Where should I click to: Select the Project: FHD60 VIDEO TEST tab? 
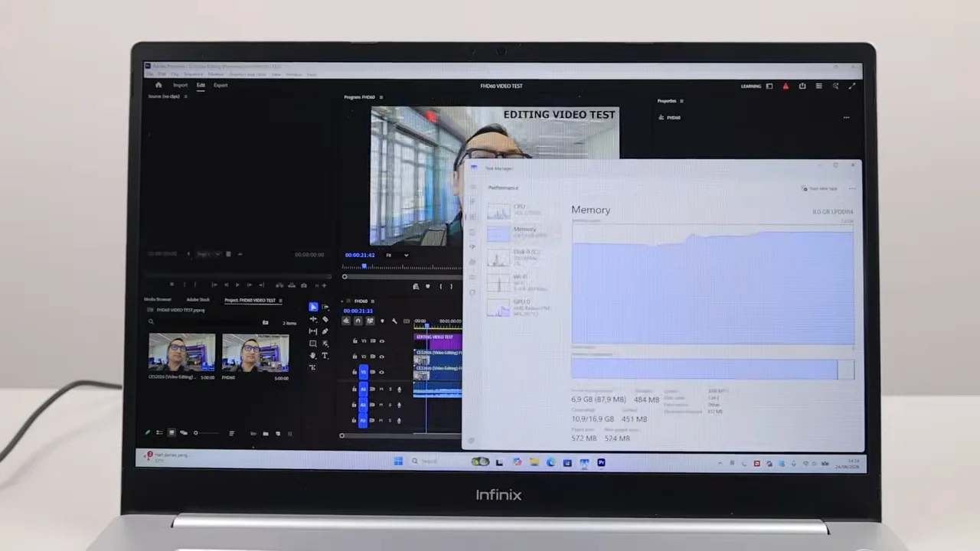point(250,300)
